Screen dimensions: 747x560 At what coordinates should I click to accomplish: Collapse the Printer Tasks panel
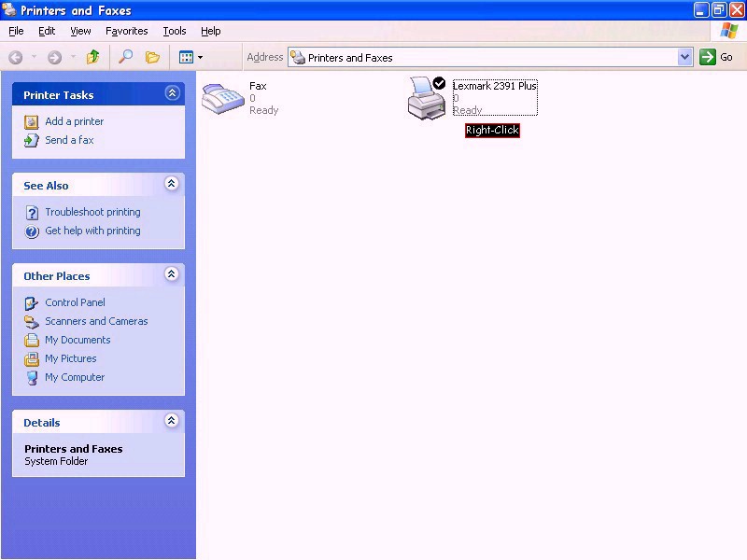click(172, 92)
